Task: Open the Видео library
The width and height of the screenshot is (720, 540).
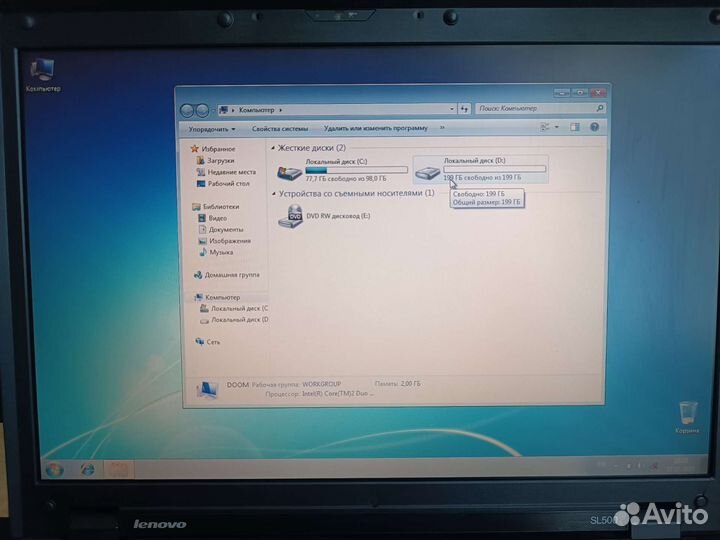Action: coord(212,218)
